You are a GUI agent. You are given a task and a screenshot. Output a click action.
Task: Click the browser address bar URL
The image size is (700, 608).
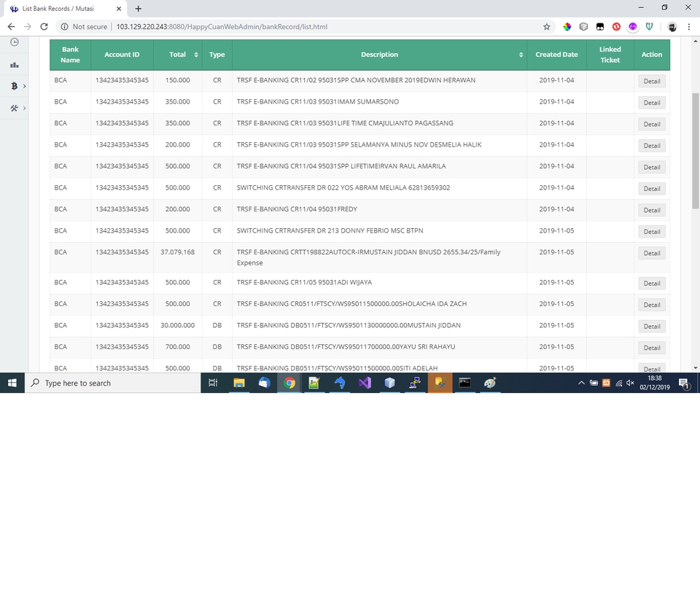coord(222,27)
